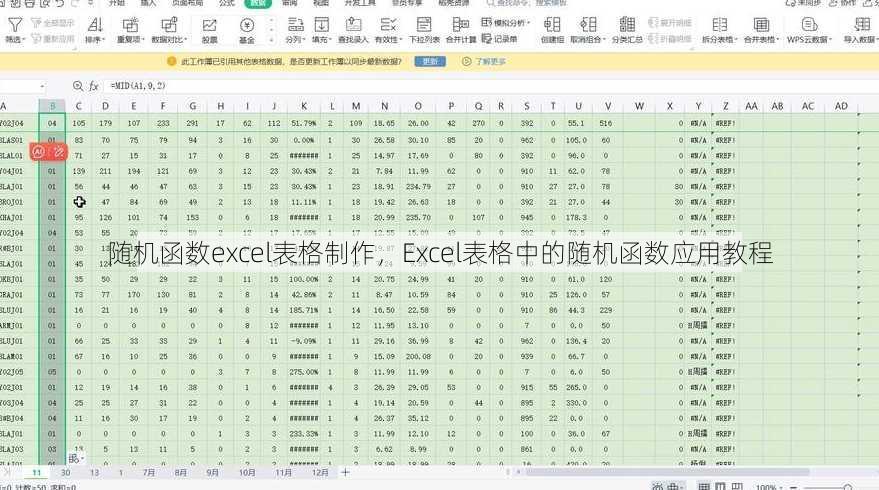879x490 pixels.
Task: Click the 筛选 filter funnel icon
Action: 15,25
